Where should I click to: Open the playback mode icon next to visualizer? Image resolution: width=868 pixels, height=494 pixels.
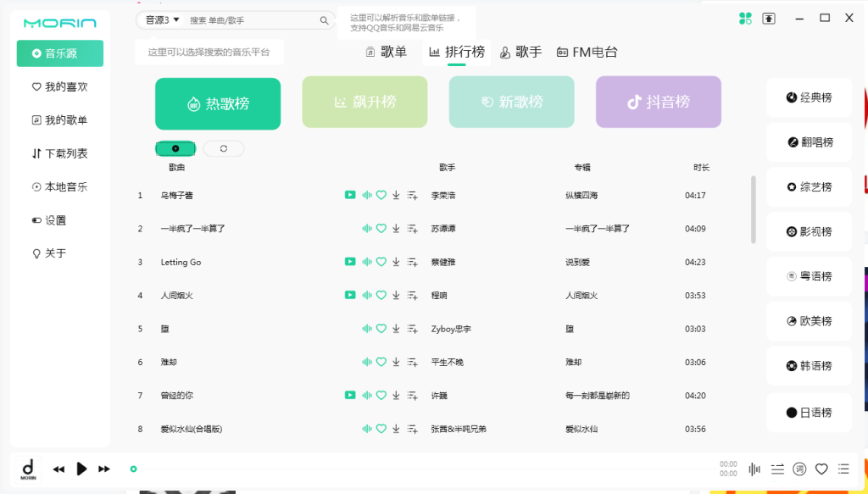(x=777, y=468)
